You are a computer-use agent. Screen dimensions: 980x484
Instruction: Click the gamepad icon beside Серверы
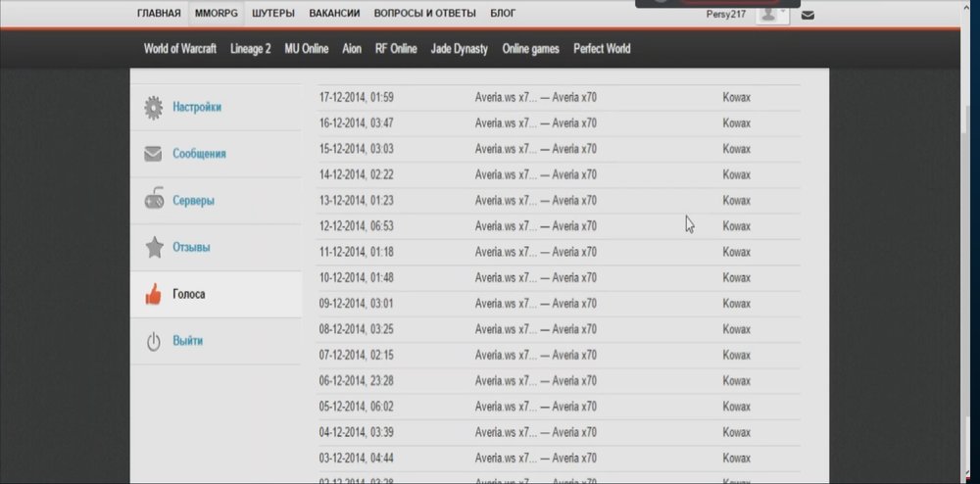tap(153, 201)
